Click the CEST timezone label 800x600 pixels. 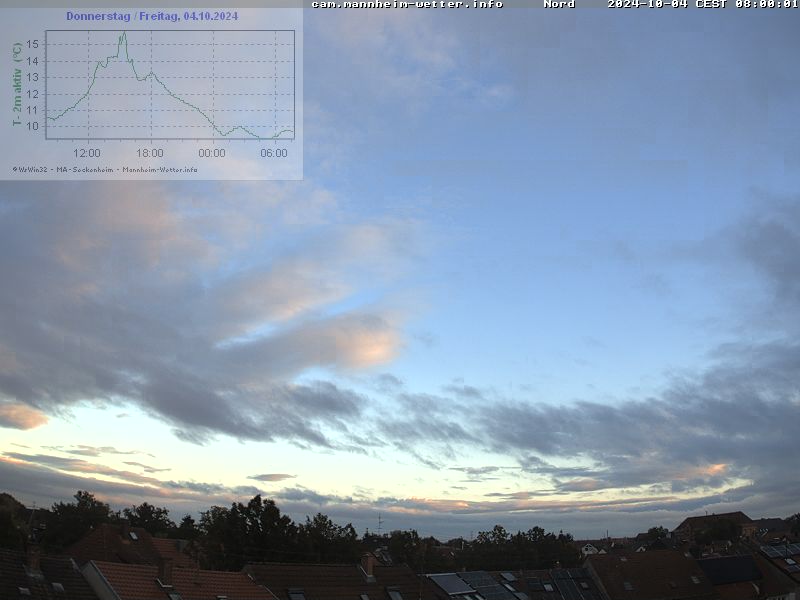coord(712,4)
